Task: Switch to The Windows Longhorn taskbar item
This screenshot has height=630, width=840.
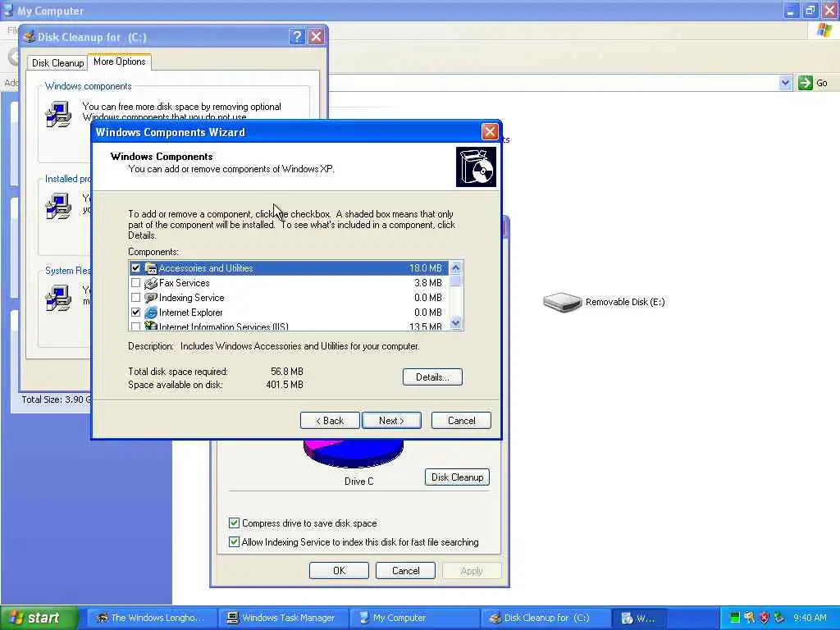Action: click(151, 618)
